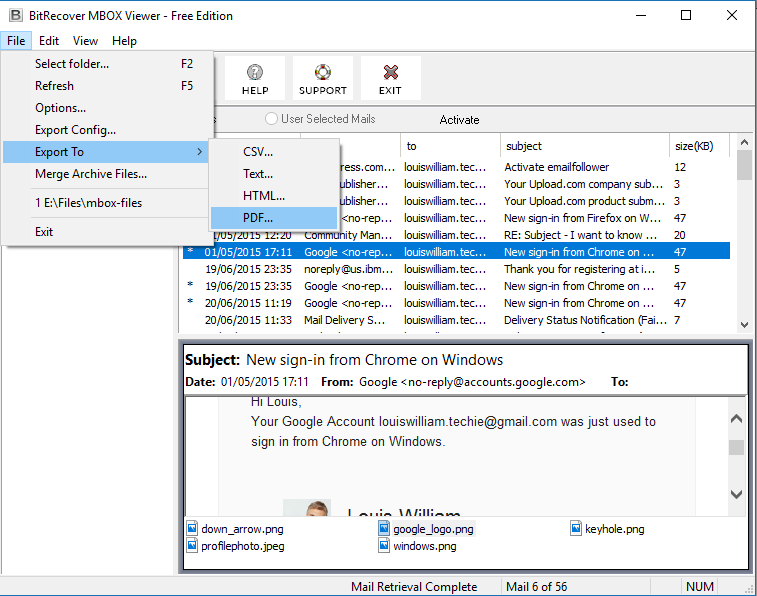This screenshot has width=757, height=596.
Task: Select highlighted mail dated 01/05/2015 17:11
Action: (x=456, y=252)
